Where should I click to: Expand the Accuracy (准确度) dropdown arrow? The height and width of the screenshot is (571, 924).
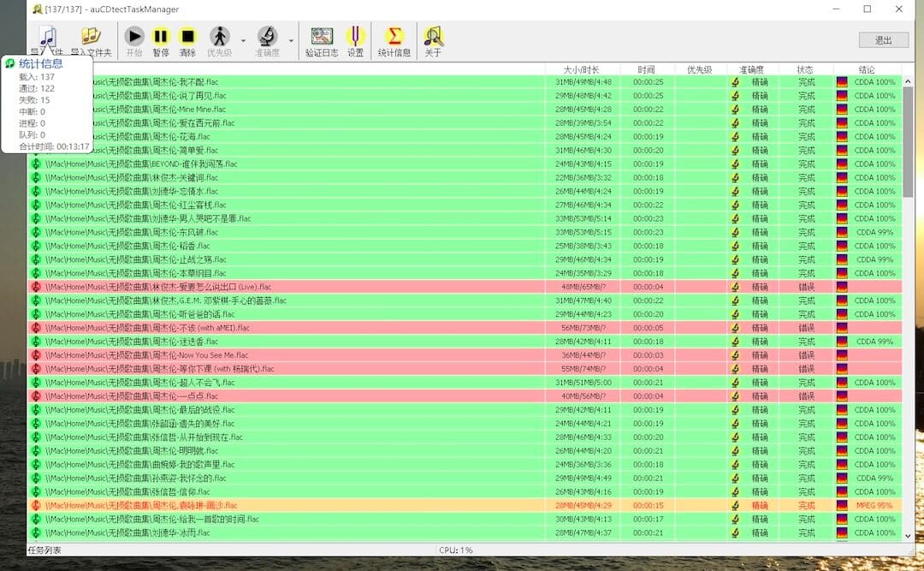(x=291, y=40)
